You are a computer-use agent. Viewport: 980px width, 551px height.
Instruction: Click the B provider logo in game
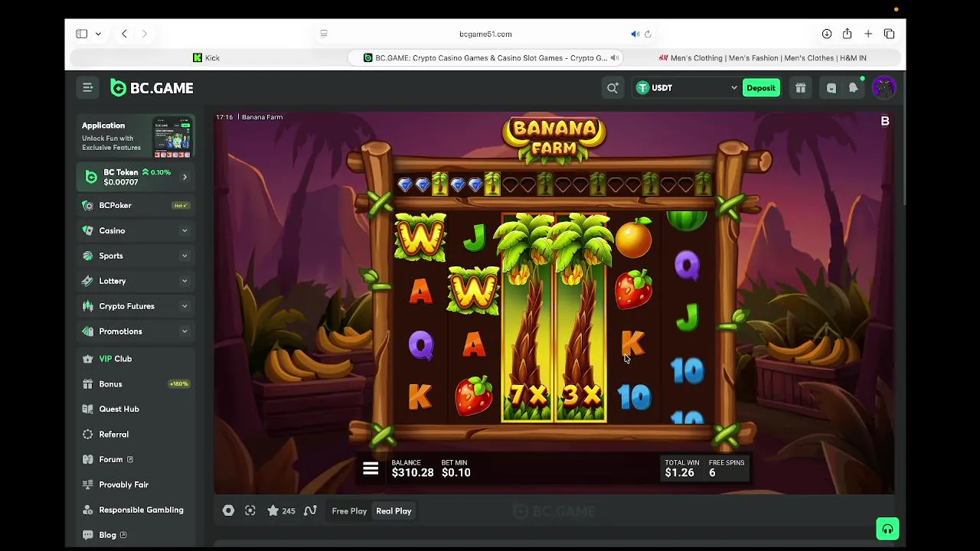pyautogui.click(x=885, y=121)
